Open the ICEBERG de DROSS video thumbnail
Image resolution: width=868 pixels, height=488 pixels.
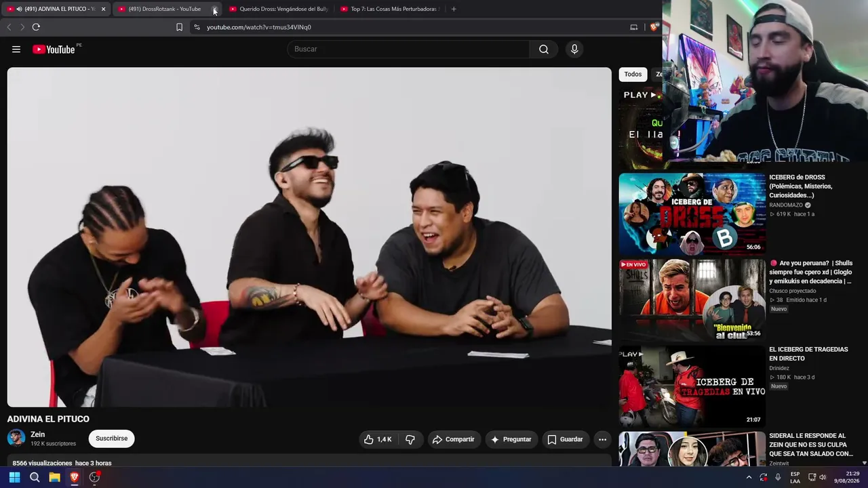692,213
